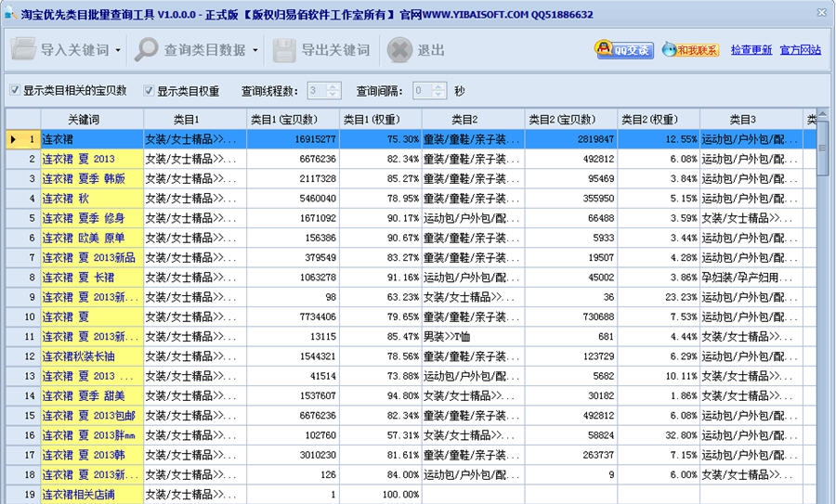Open the QQ交谈 chat button
This screenshot has width=836, height=504.
[x=624, y=49]
